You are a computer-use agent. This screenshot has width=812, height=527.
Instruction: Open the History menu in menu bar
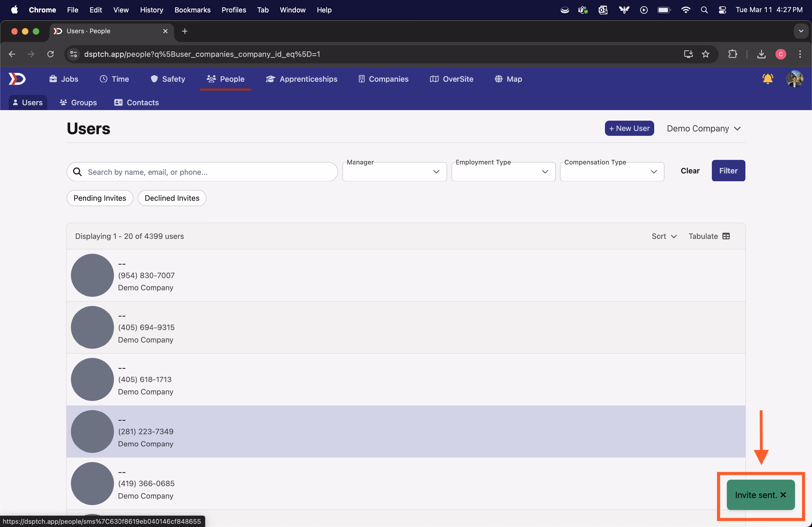(152, 10)
